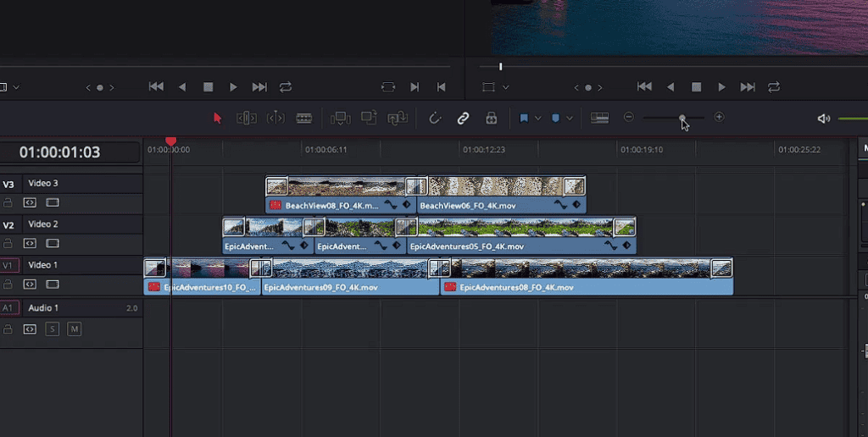Click the source viewer Mark In icon
This screenshot has height=437, width=868.
[x=415, y=87]
